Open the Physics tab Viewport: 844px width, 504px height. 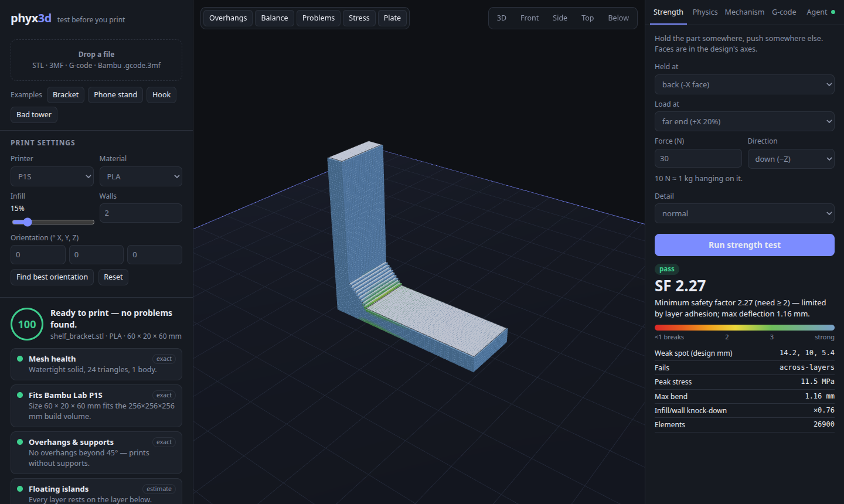[x=705, y=12]
